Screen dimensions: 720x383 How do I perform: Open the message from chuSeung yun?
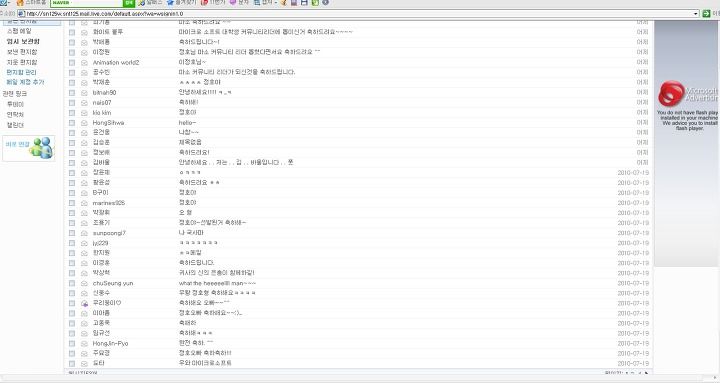pyautogui.click(x=113, y=283)
